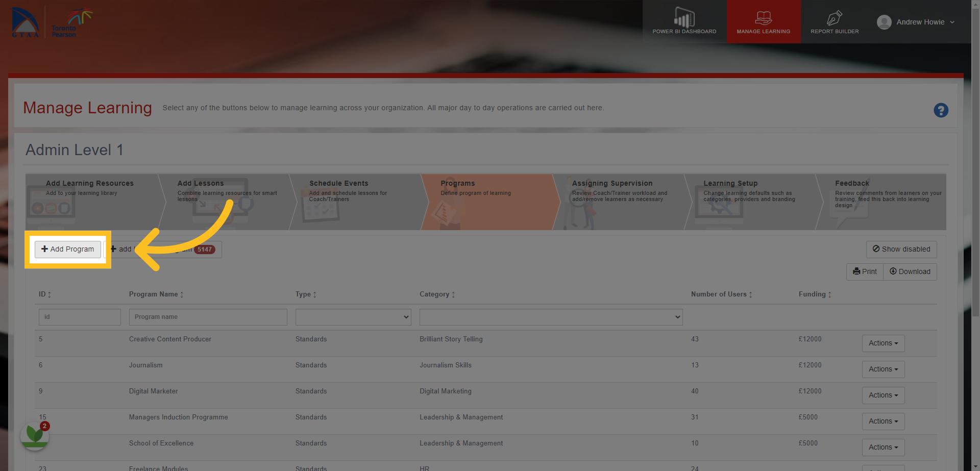Click the blue help question mark icon
980x471 pixels.
point(941,110)
